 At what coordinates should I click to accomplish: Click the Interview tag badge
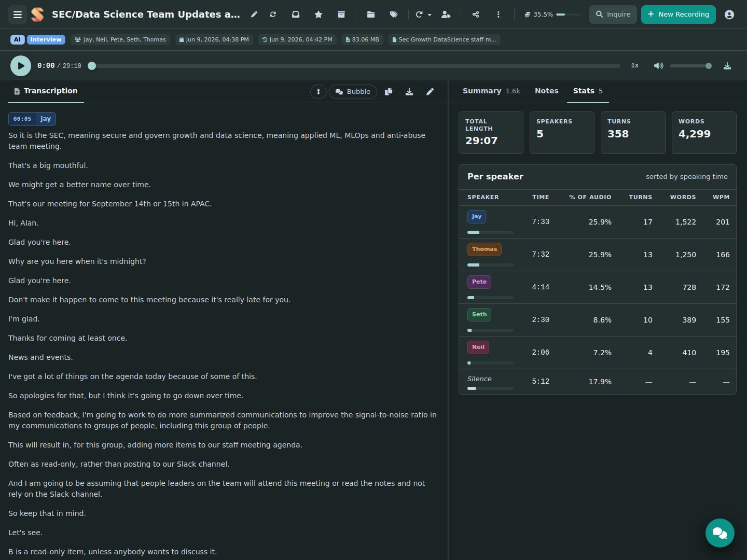(x=46, y=39)
